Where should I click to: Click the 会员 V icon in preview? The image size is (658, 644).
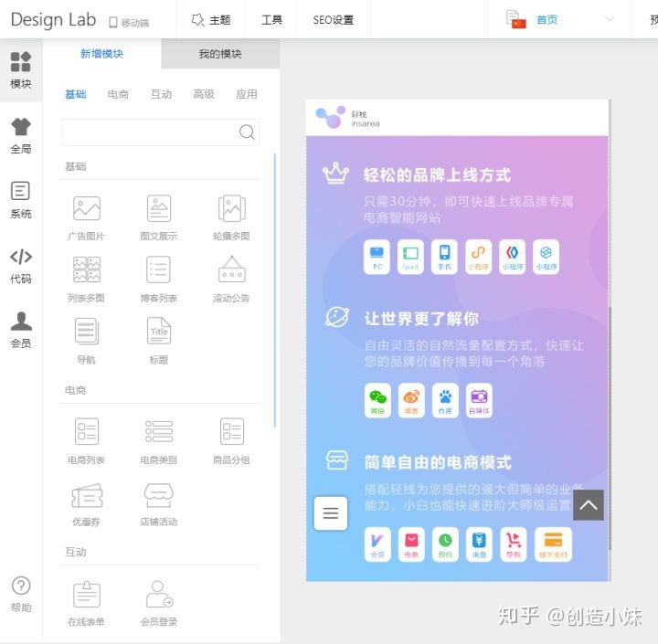click(377, 544)
